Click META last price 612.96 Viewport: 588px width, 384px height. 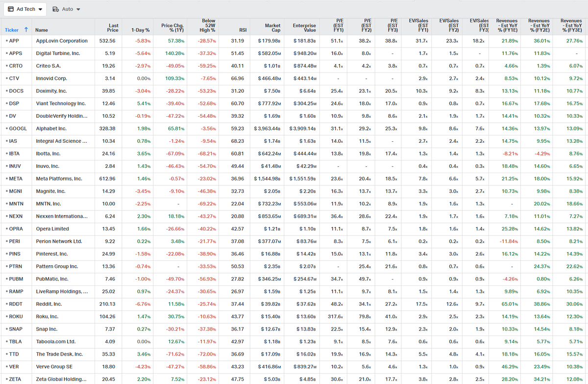tap(107, 179)
